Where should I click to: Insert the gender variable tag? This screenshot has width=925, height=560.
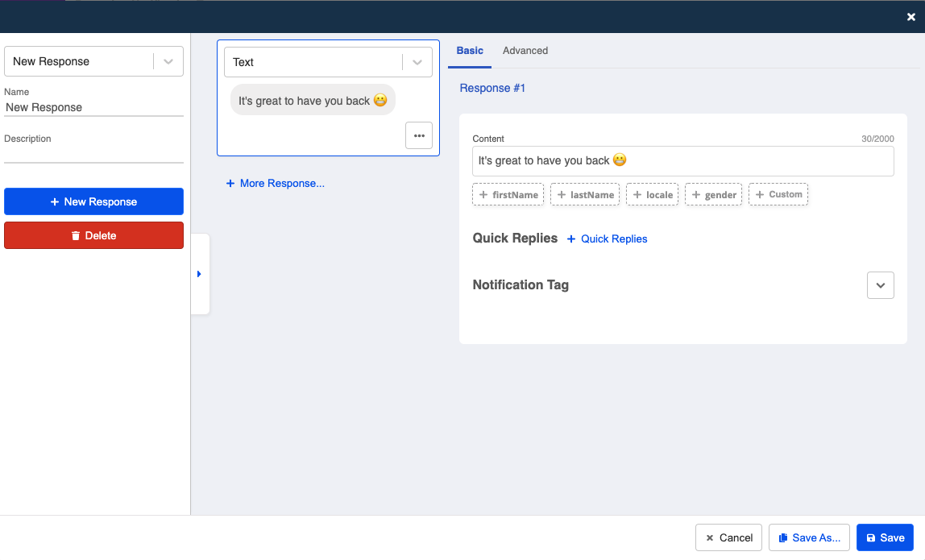pyautogui.click(x=713, y=195)
